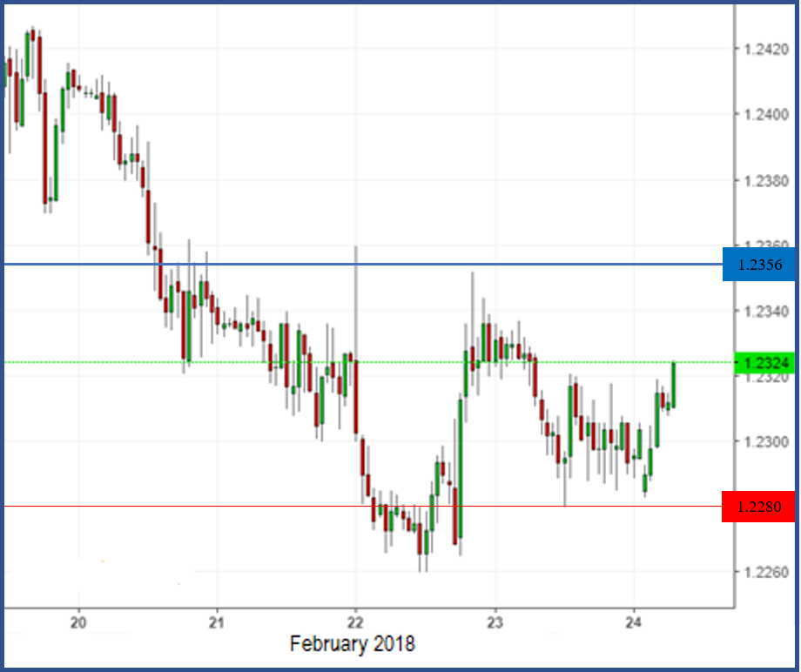Click the last green candlestick reaching 1.2324
801x672 pixels.
[x=674, y=385]
